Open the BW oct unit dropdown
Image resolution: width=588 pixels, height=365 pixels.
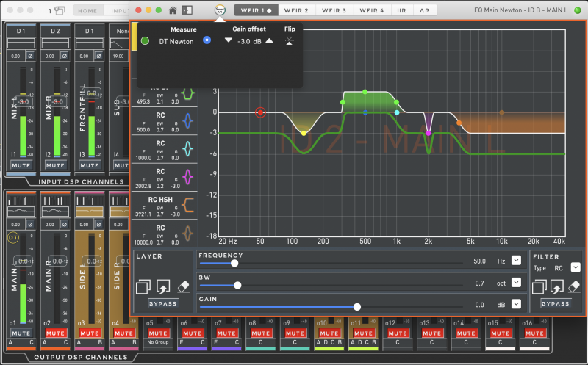point(516,283)
